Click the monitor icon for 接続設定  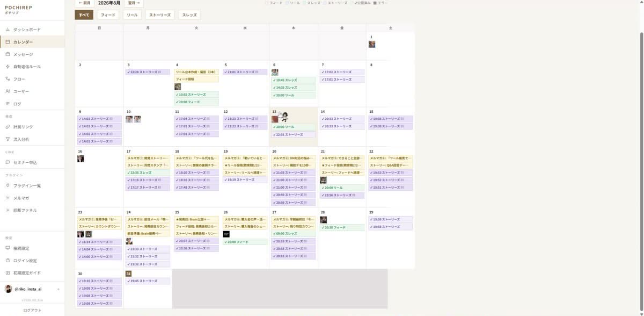[x=8, y=248]
